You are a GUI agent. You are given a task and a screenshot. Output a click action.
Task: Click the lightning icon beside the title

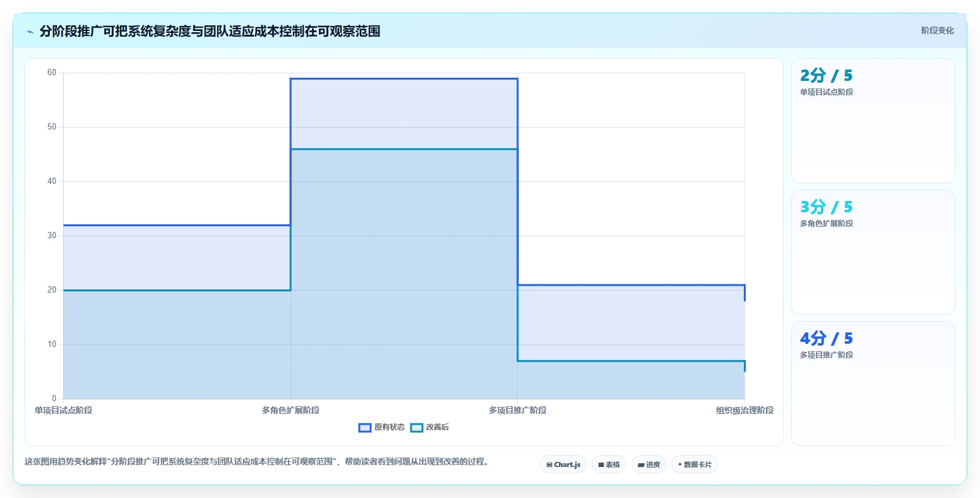30,31
